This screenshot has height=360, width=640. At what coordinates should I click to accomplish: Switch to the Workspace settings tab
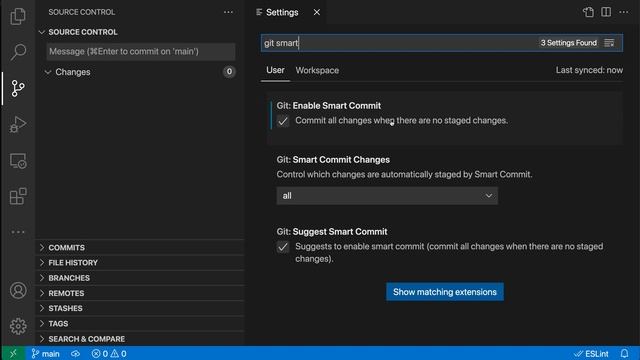317,70
